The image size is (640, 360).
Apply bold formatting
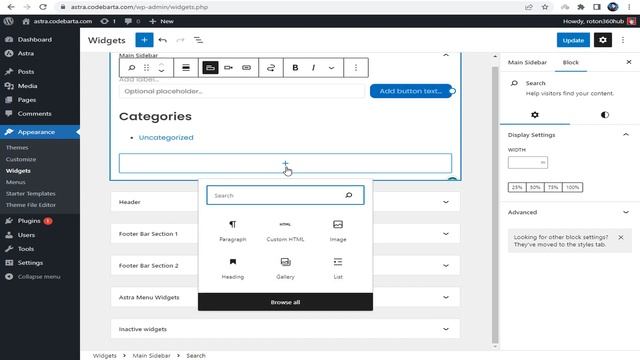pos(295,68)
